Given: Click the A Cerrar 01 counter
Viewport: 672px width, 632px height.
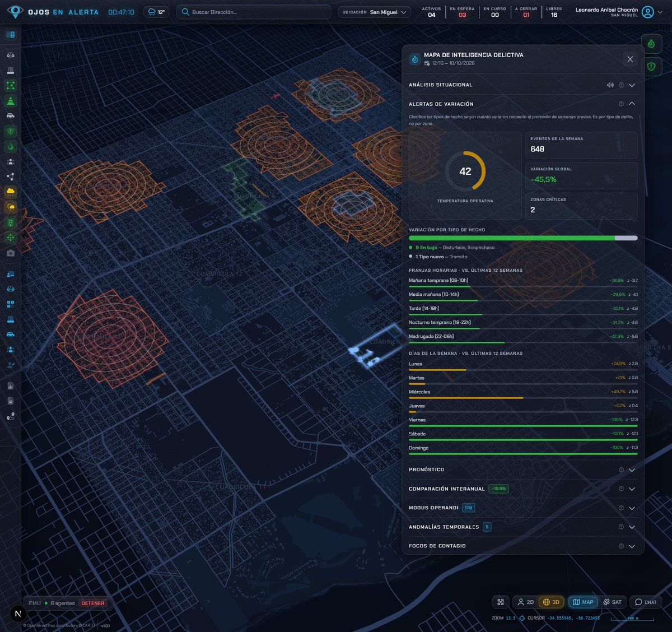Looking at the screenshot, I should click(x=526, y=12).
